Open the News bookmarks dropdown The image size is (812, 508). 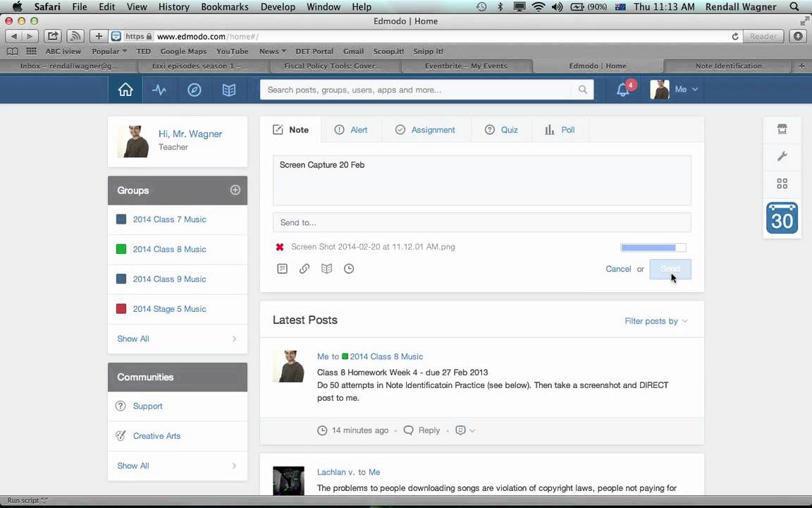coord(272,52)
